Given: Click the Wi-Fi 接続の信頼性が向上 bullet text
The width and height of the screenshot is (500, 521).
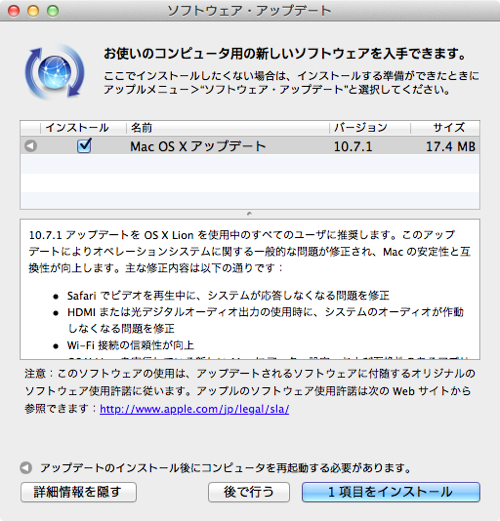Looking at the screenshot, I should (130, 345).
